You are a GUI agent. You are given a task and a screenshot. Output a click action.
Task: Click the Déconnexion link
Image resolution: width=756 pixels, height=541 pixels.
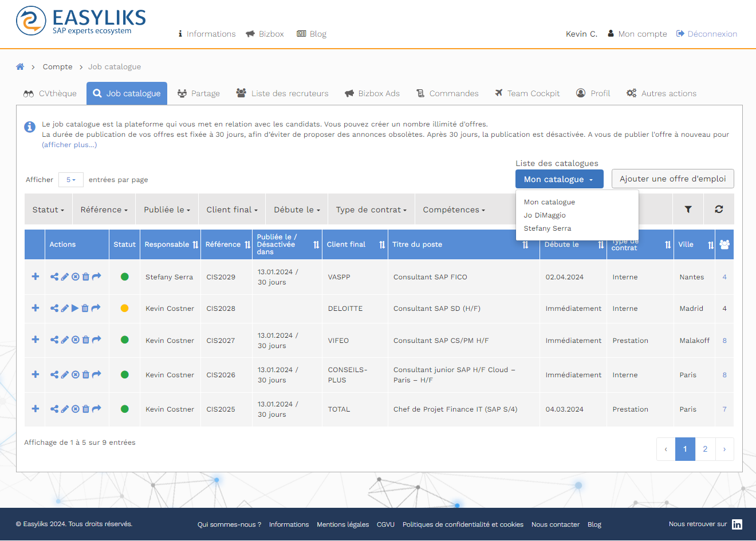707,34
